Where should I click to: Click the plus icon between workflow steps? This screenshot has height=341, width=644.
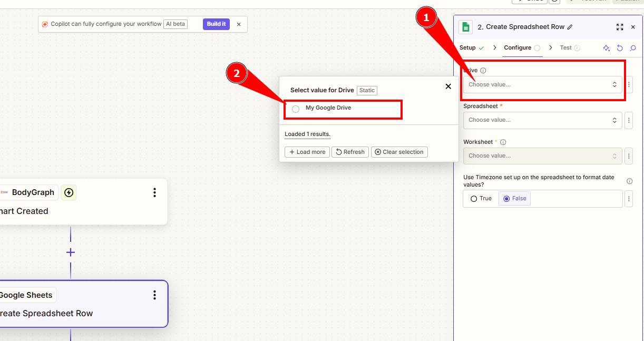(71, 252)
